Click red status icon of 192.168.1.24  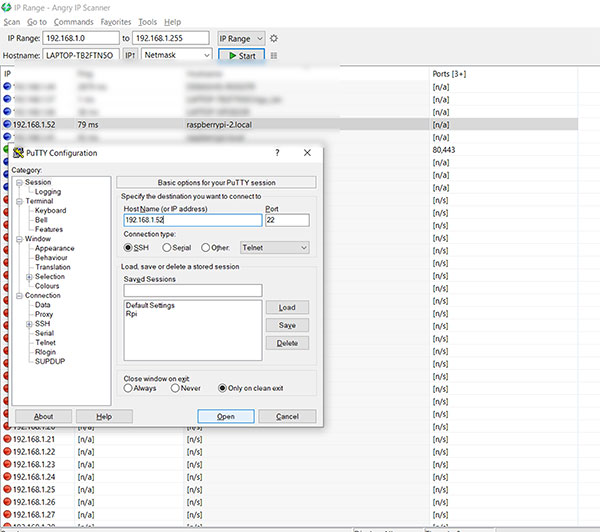point(7,477)
